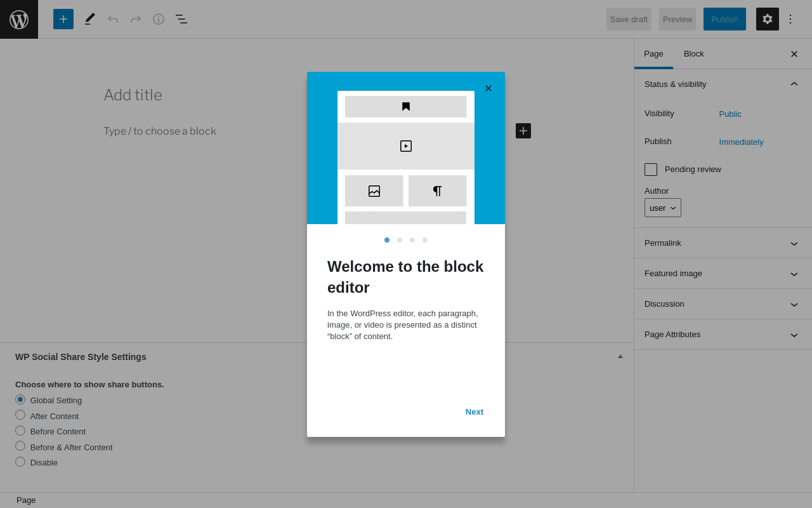The width and height of the screenshot is (812, 508).
Task: Click the Add title field
Action: pos(317,95)
